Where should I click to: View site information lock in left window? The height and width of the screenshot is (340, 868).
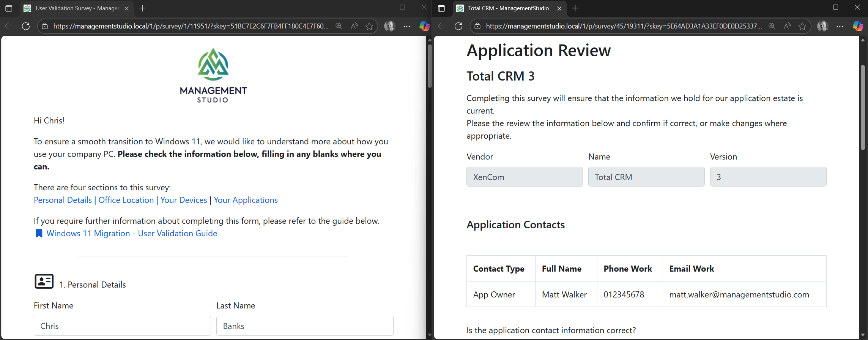[45, 26]
